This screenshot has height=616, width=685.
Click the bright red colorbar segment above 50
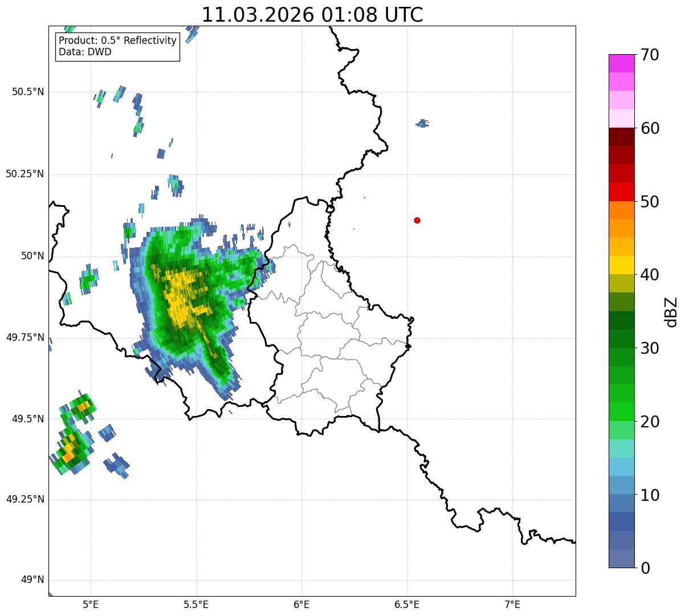(622, 192)
